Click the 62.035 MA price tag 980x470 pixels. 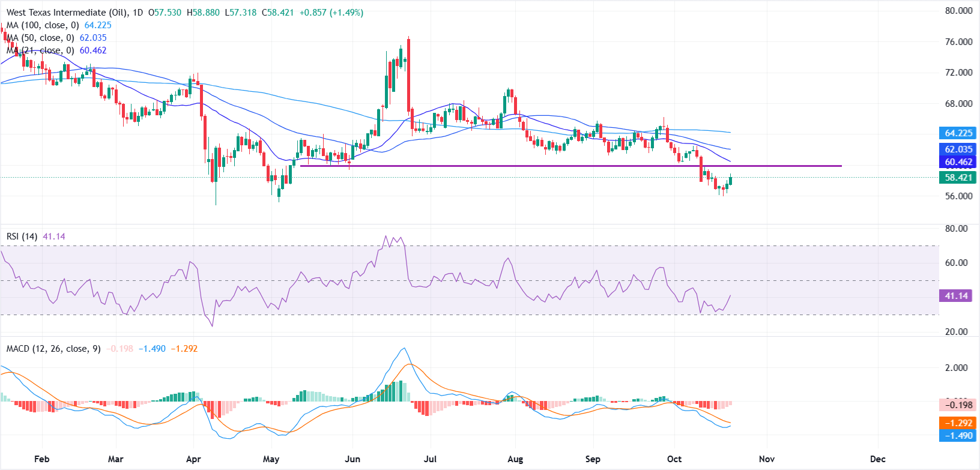click(958, 149)
